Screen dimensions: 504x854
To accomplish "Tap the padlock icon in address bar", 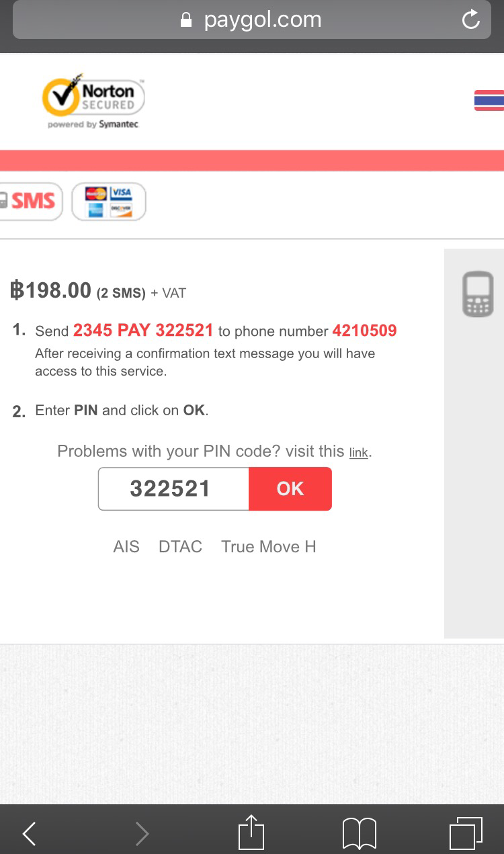I will tap(187, 20).
